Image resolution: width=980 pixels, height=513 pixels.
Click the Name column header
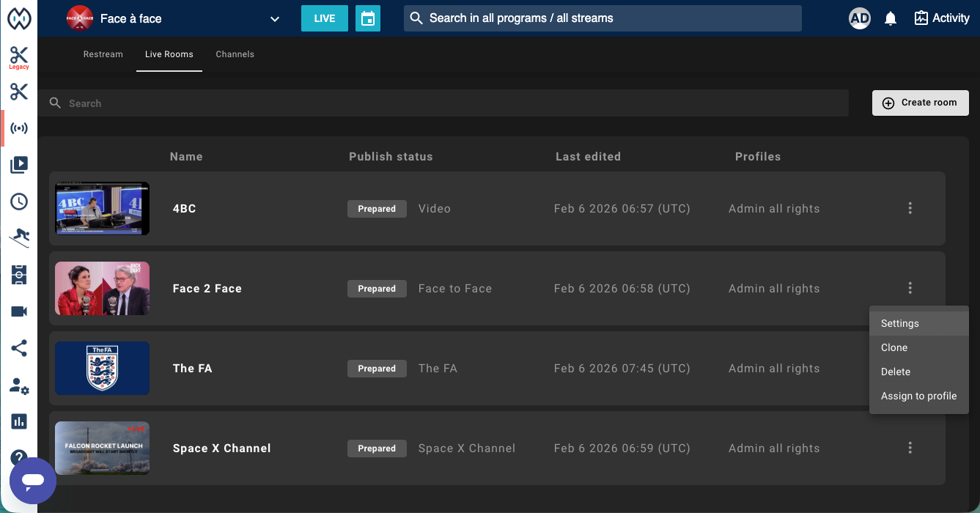tap(186, 157)
